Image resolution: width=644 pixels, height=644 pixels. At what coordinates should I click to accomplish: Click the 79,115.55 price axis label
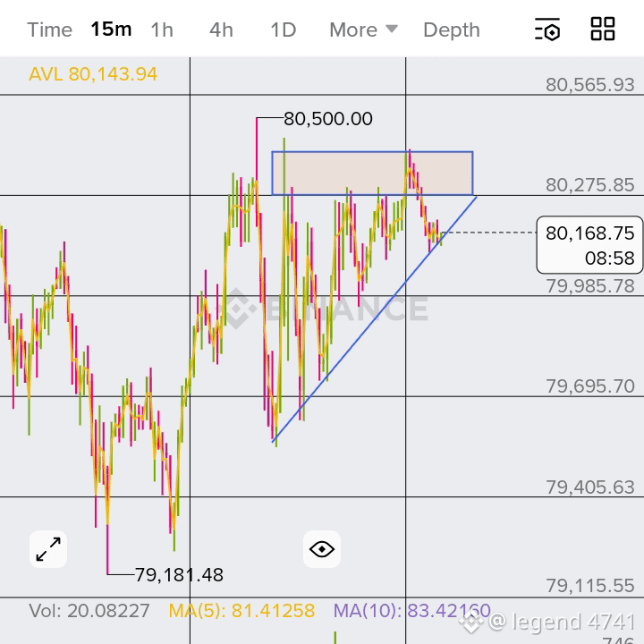[589, 586]
